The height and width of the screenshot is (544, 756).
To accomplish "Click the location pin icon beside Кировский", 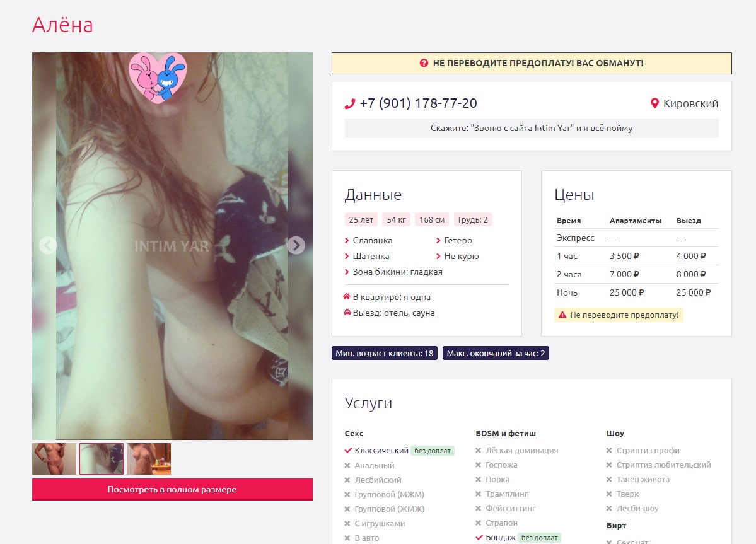I will pos(654,103).
